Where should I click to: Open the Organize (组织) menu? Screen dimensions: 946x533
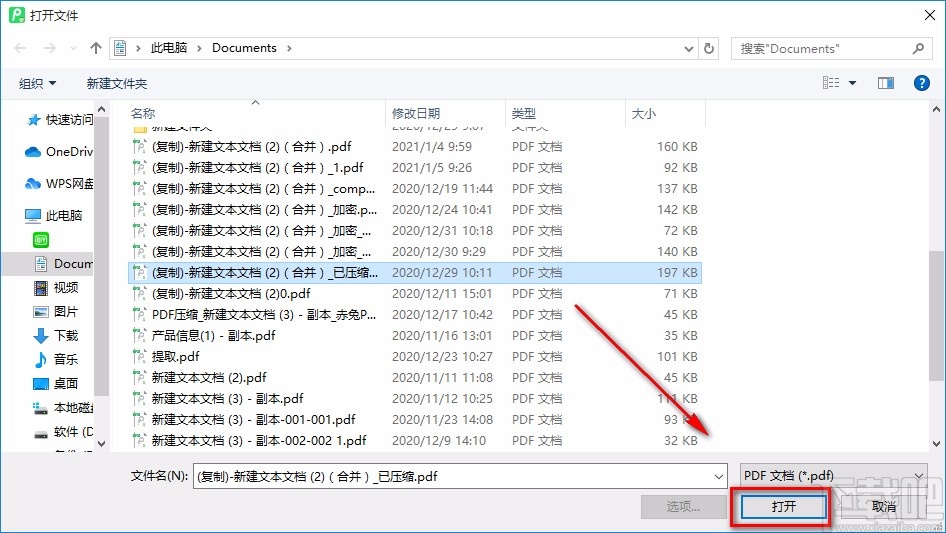pos(37,83)
